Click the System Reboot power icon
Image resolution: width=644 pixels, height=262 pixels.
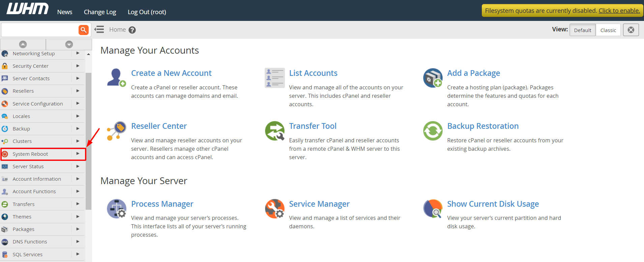pyautogui.click(x=5, y=154)
